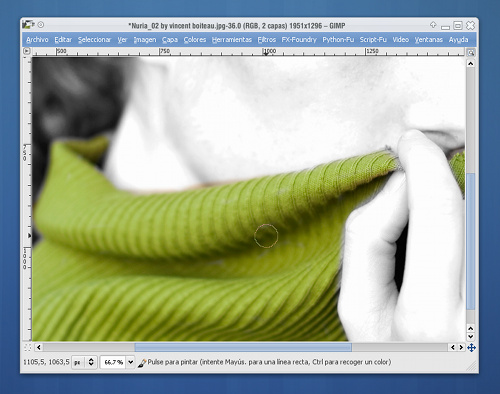Open the Ventanas menu
This screenshot has width=500, height=394.
(428, 40)
